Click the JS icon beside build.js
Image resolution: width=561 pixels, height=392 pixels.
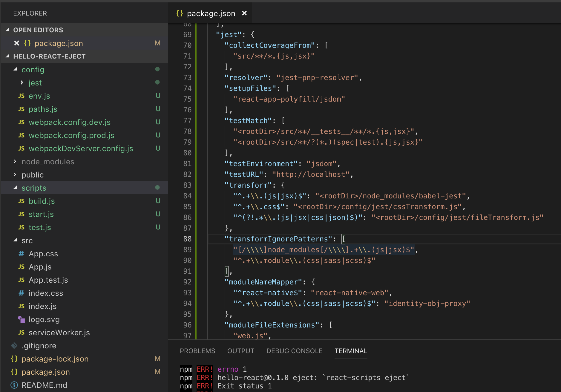pos(22,201)
